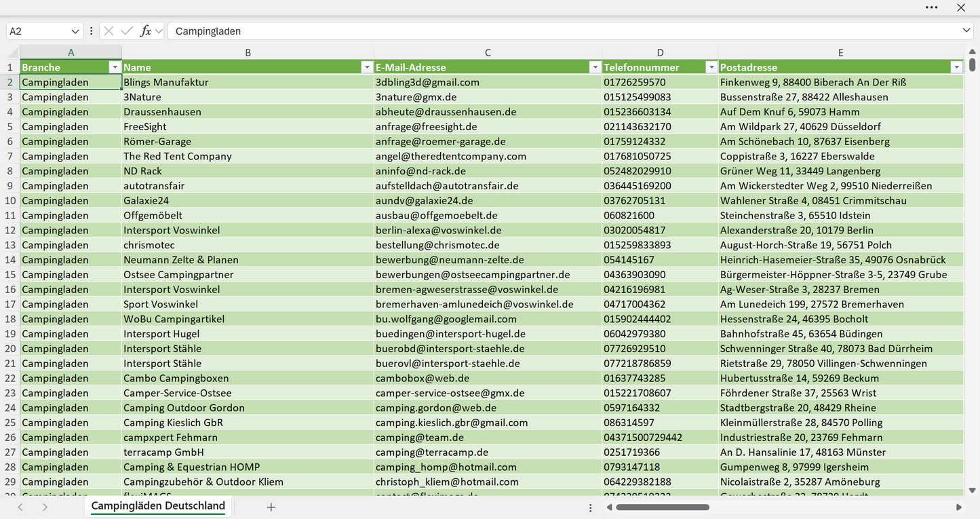Select column C header
This screenshot has height=519, width=980.
coord(488,52)
